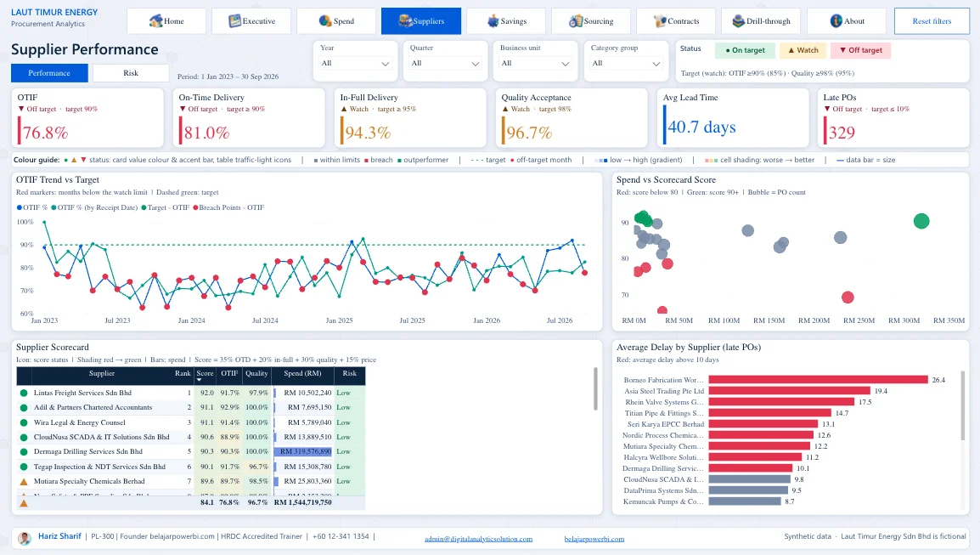Click green status icon beside Lintas Freight Services
The image size is (980, 555).
[24, 393]
